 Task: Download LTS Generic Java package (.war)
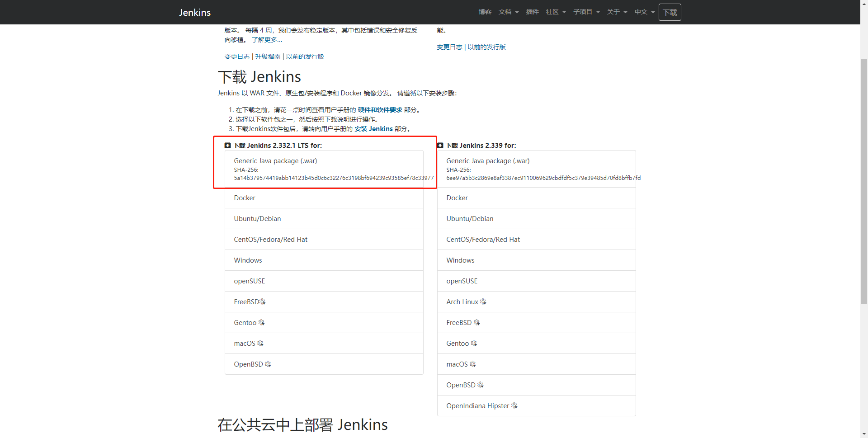point(324,169)
